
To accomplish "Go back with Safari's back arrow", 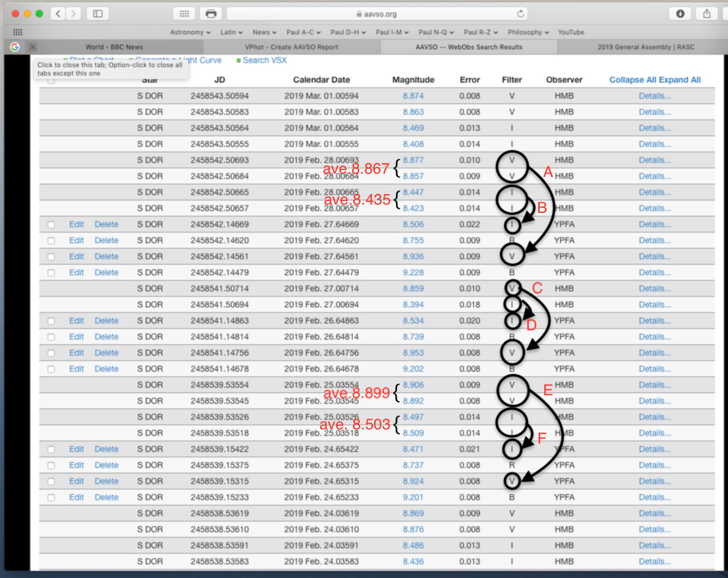I will (x=58, y=14).
